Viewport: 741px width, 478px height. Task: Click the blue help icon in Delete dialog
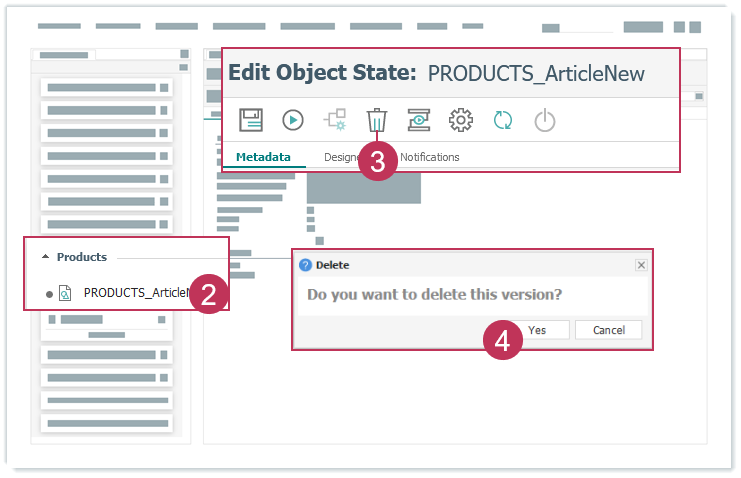click(x=305, y=265)
